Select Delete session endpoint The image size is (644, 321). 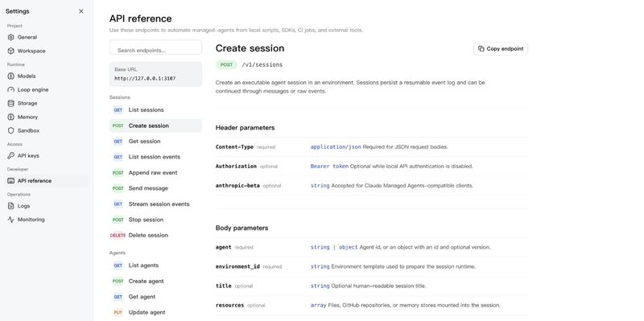[x=155, y=235]
